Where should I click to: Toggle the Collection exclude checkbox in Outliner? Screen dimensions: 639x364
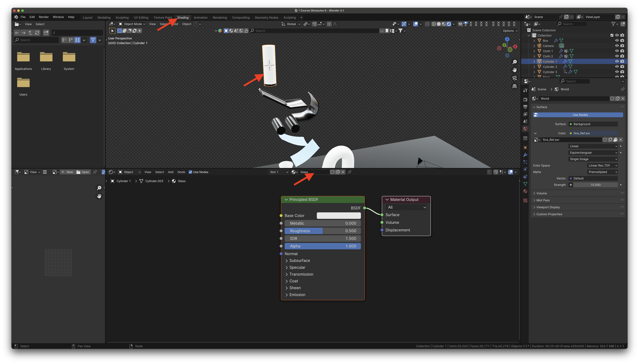click(612, 35)
